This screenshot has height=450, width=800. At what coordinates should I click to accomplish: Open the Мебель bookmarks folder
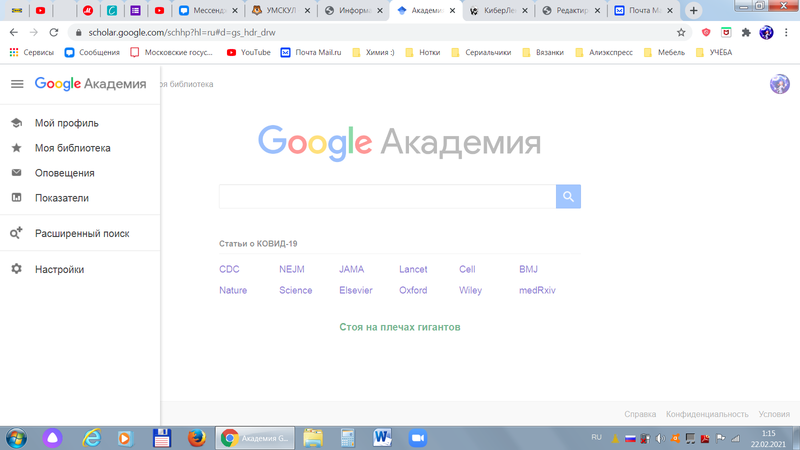coord(664,52)
